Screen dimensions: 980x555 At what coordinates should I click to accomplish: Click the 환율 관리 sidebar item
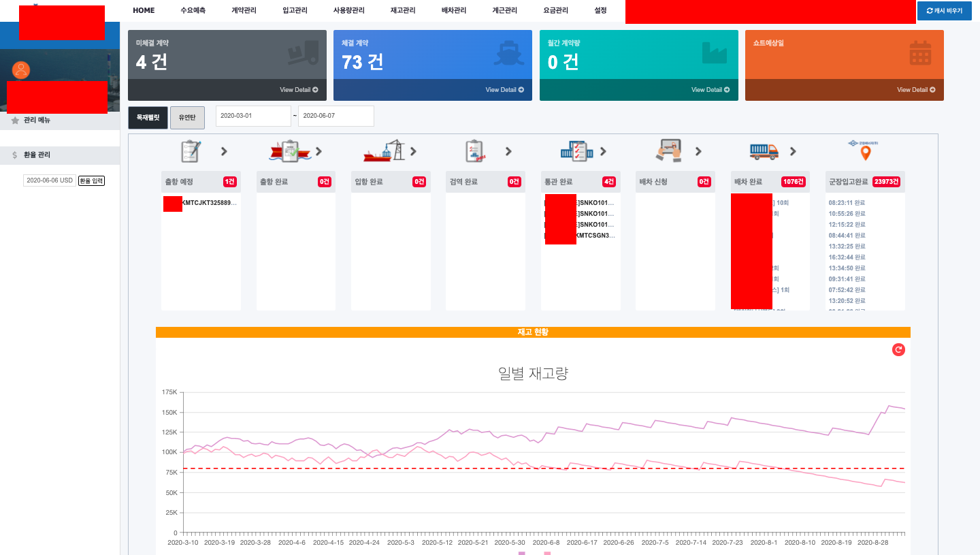37,155
